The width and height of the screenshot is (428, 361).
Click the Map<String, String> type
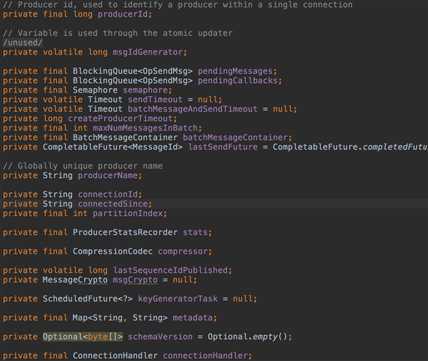tap(120, 317)
